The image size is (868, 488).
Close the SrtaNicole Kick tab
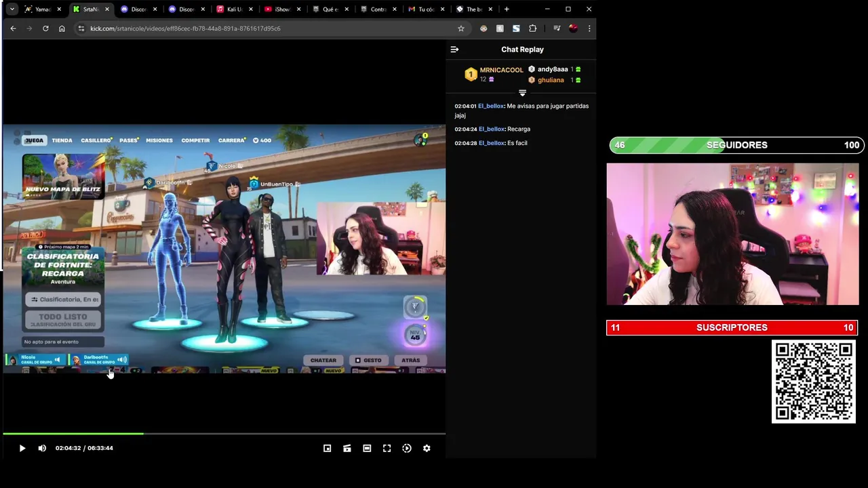pyautogui.click(x=107, y=9)
